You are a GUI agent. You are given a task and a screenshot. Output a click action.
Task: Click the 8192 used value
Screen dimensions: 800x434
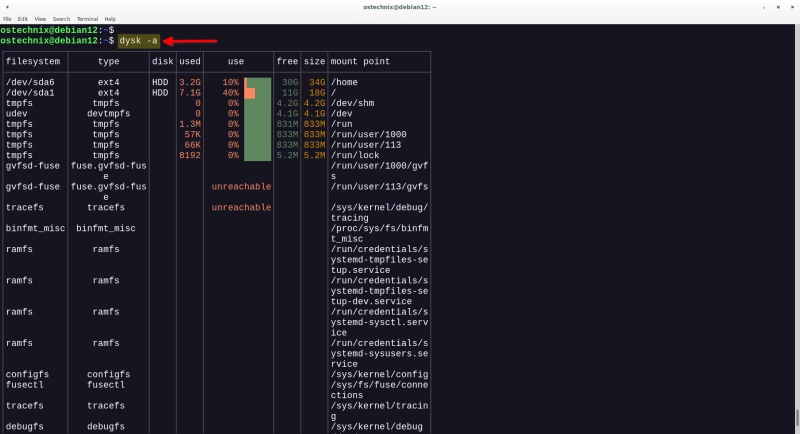(190, 156)
